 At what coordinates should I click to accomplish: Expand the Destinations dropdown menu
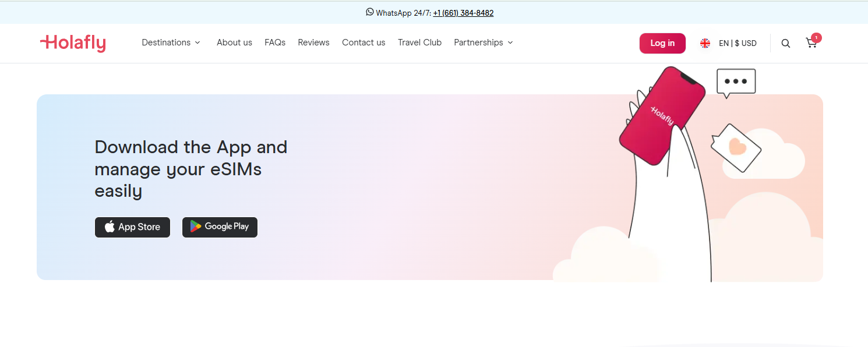click(x=171, y=43)
